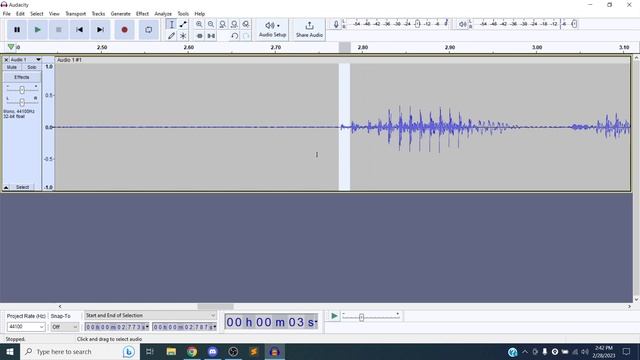Select the Selection (I-beam) tool

tap(171, 24)
